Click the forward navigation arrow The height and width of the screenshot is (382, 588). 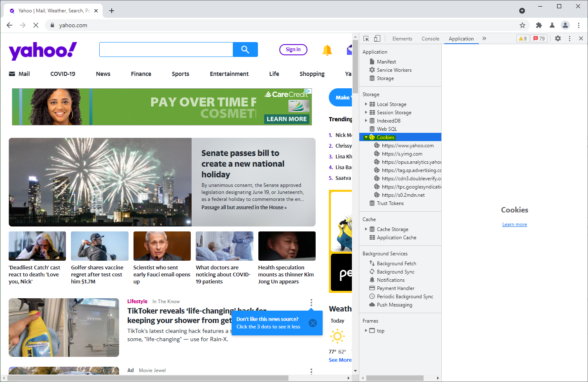tap(23, 25)
